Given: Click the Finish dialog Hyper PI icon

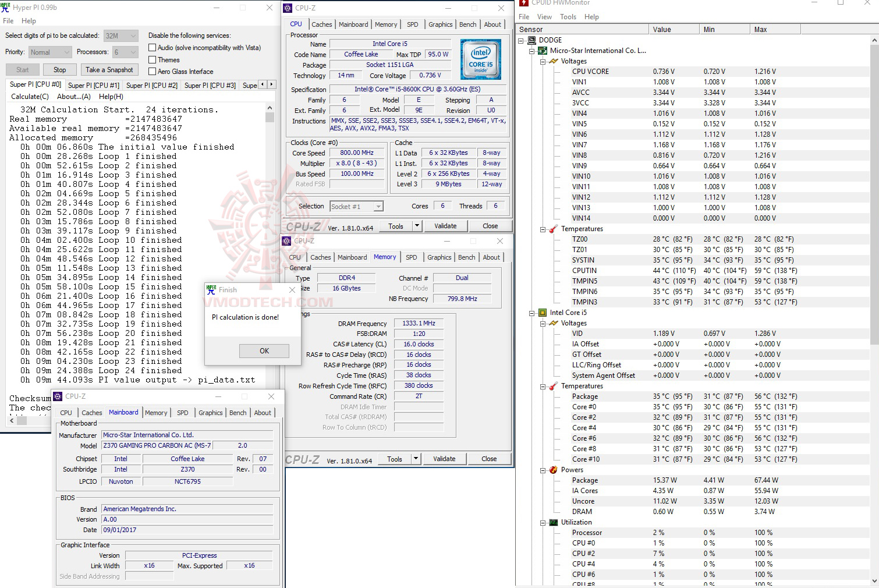Looking at the screenshot, I should coord(211,289).
